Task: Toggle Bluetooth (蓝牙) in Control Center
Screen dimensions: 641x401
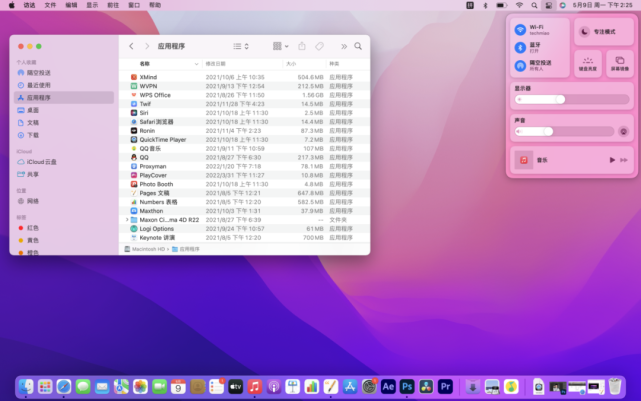Action: (520, 47)
